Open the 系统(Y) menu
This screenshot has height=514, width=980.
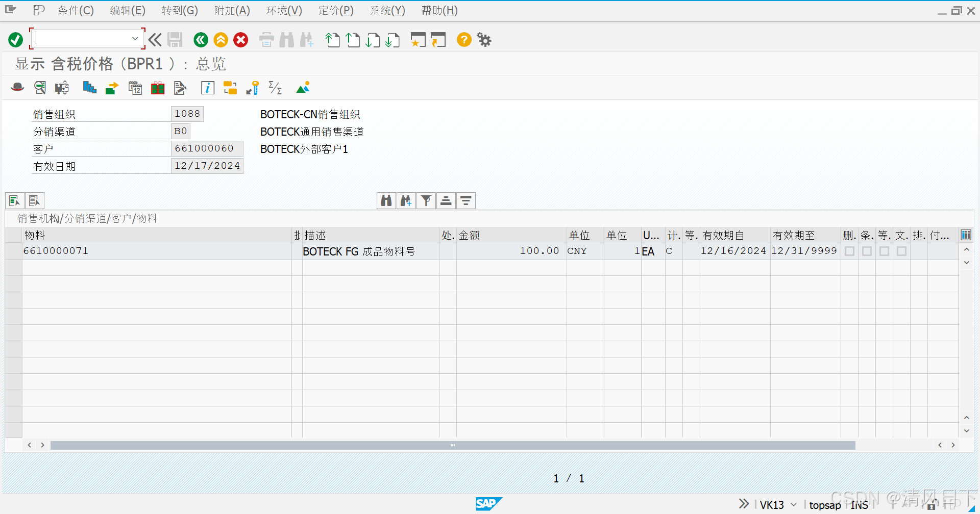pyautogui.click(x=387, y=10)
